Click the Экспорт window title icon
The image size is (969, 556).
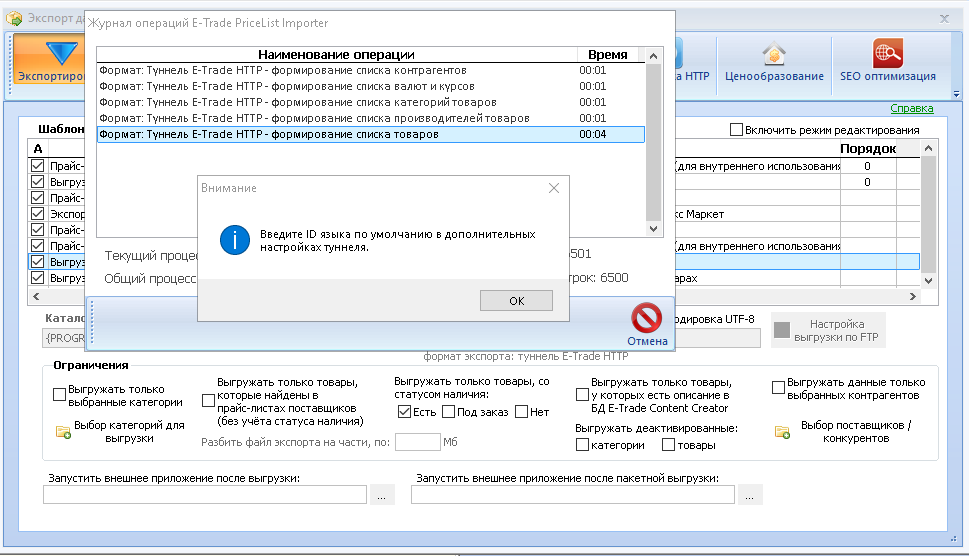(x=14, y=19)
